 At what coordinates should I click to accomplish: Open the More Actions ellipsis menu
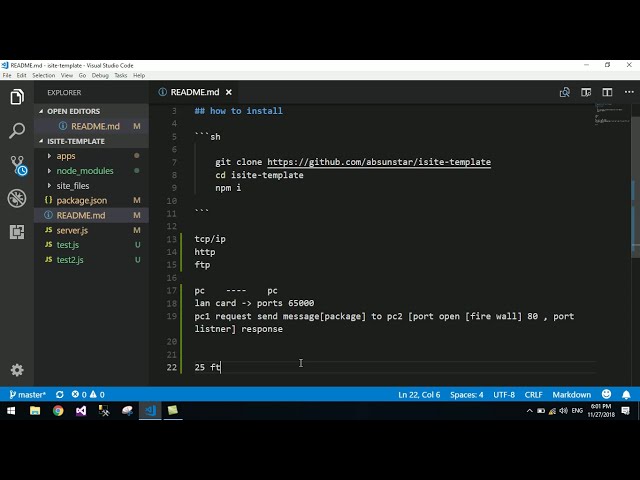coord(629,92)
